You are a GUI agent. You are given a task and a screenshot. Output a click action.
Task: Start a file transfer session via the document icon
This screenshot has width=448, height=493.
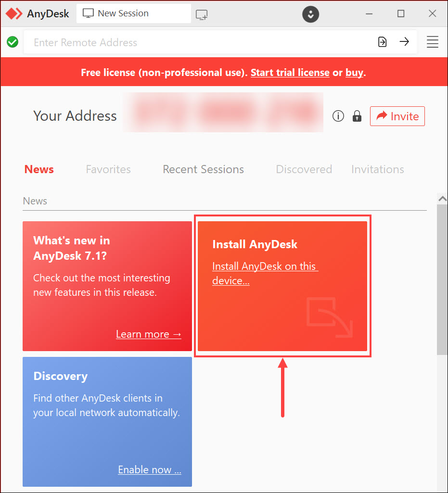tap(382, 42)
